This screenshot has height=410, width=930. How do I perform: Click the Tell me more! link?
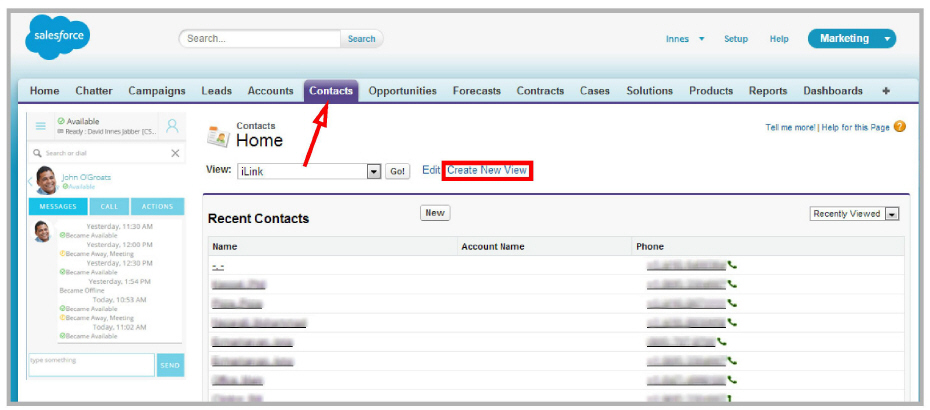[791, 128]
